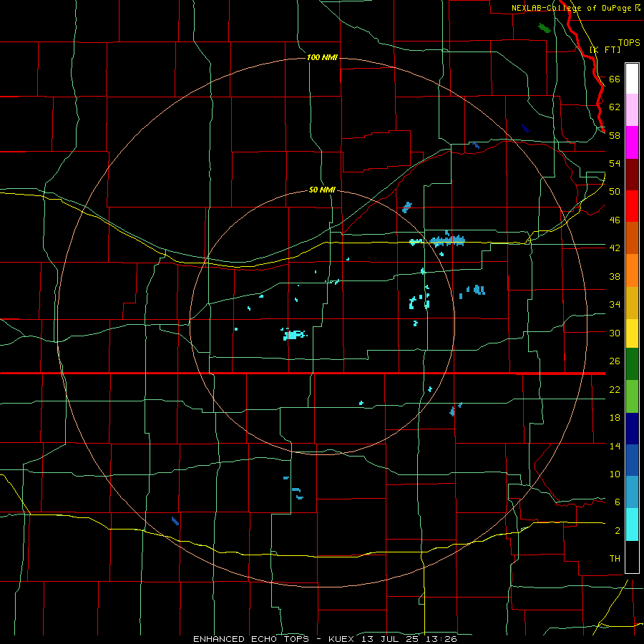
Task: Click the 46 legend value
Action: (615, 220)
